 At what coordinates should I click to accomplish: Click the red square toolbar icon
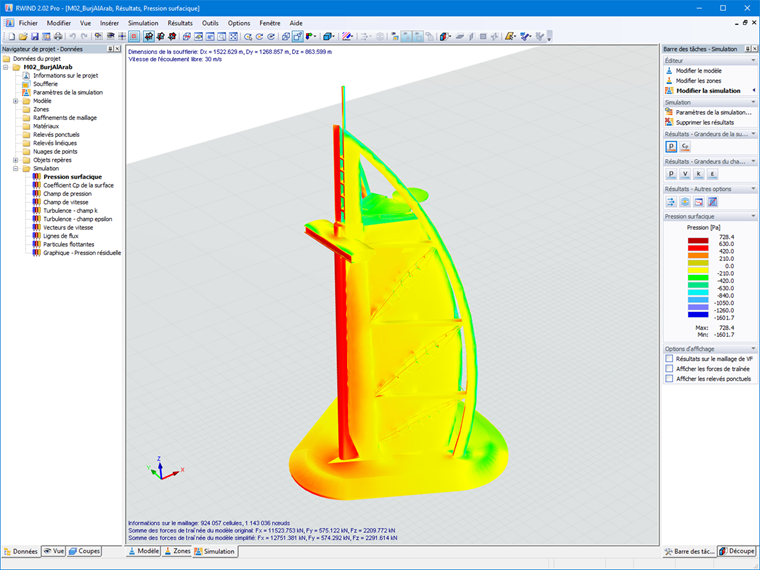(134, 36)
